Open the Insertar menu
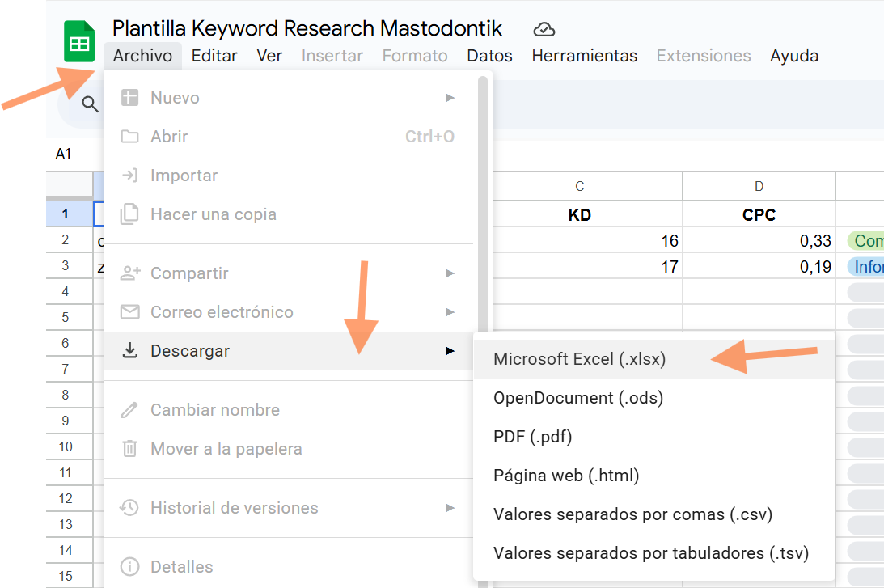Image resolution: width=884 pixels, height=588 pixels. (332, 56)
